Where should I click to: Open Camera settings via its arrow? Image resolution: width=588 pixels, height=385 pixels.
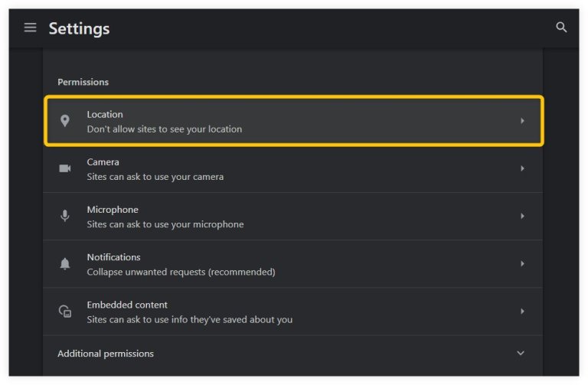pos(522,168)
